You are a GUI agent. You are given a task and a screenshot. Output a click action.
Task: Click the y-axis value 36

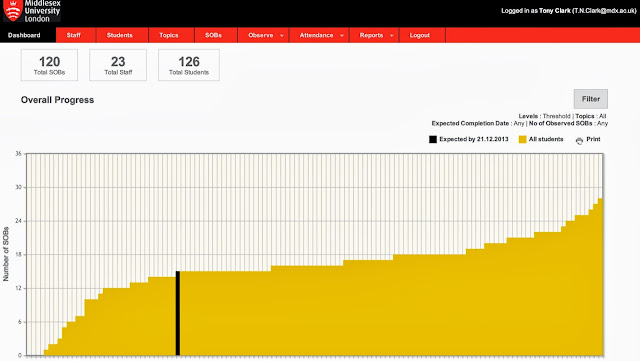click(18, 154)
